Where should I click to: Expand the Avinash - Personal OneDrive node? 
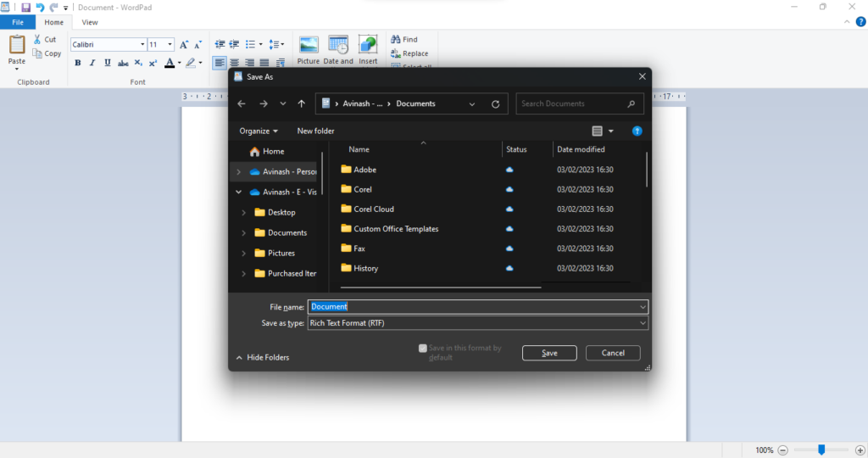(238, 171)
